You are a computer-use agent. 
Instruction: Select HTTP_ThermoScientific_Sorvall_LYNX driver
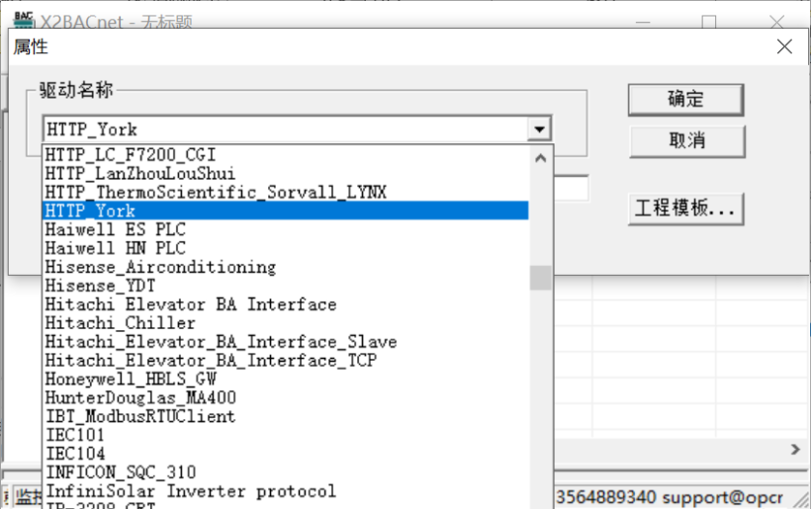286,192
